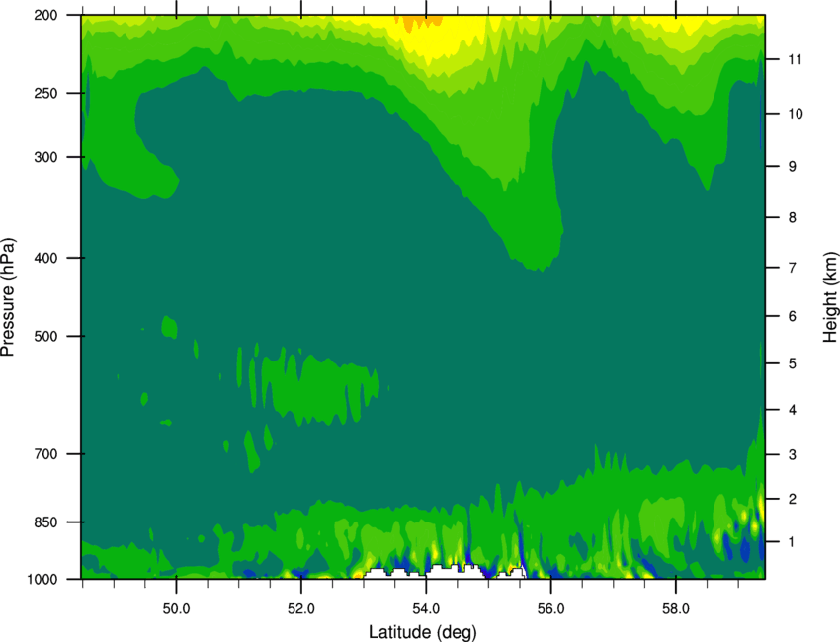Click the 58.0 latitude tick label

click(x=676, y=609)
